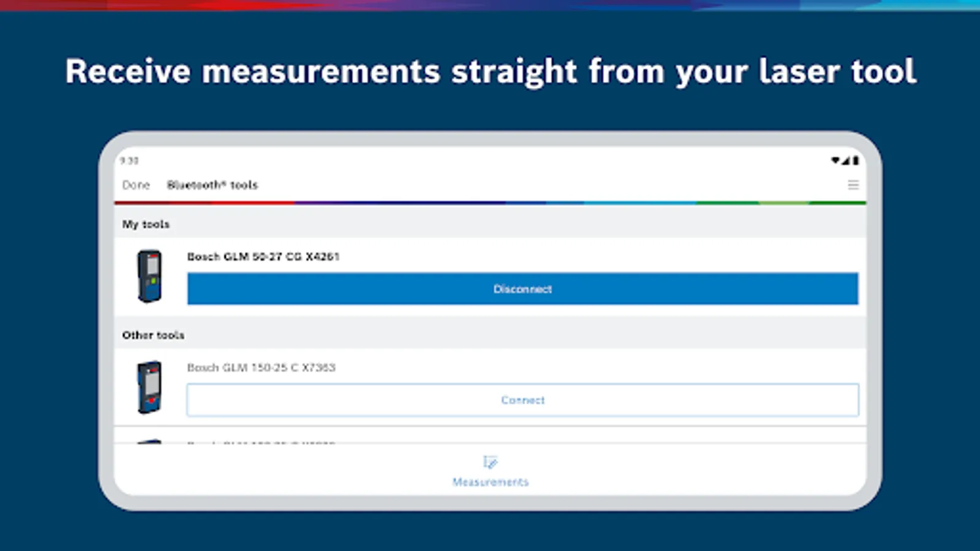Open the Measurements tab
Screen dimensions: 980x551
click(490, 471)
